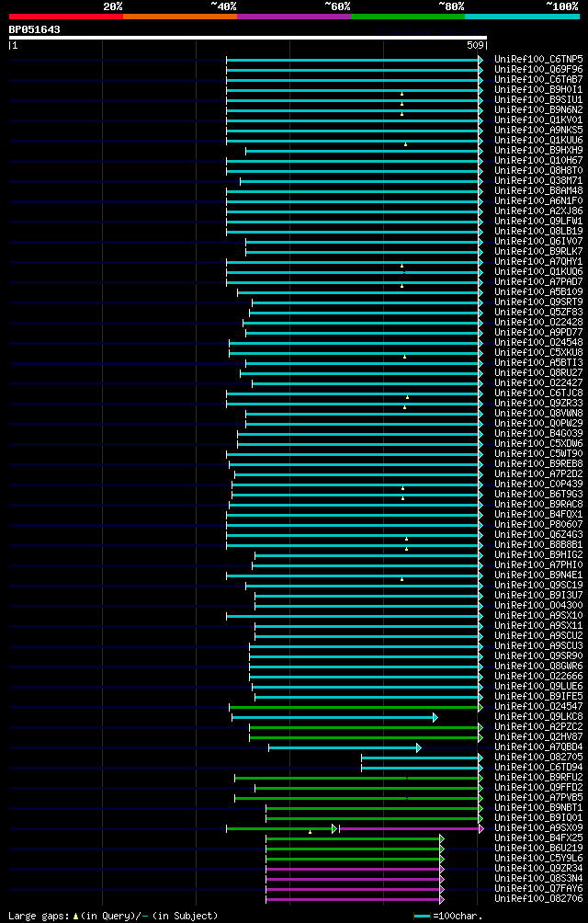Open the UniRef100_A9PD77 hit link
The height and width of the screenshot is (923, 588).
click(x=538, y=333)
